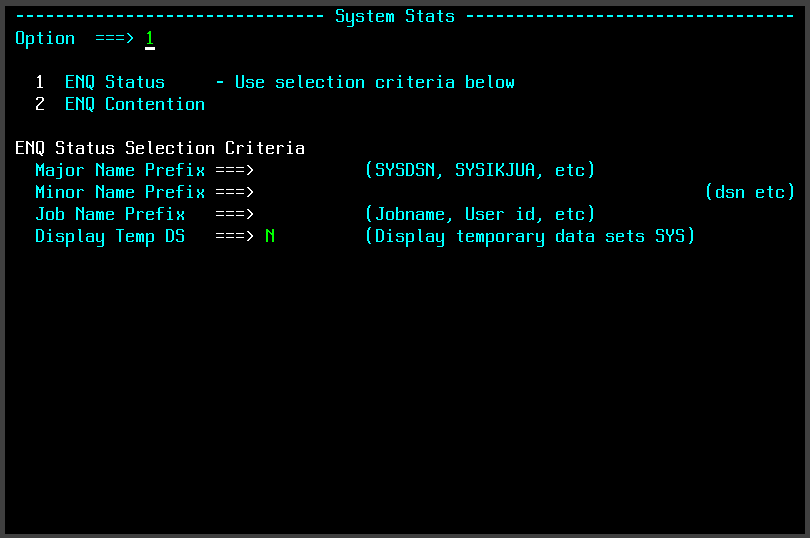
Task: Click the Option ===> prompt label
Action: coord(74,39)
